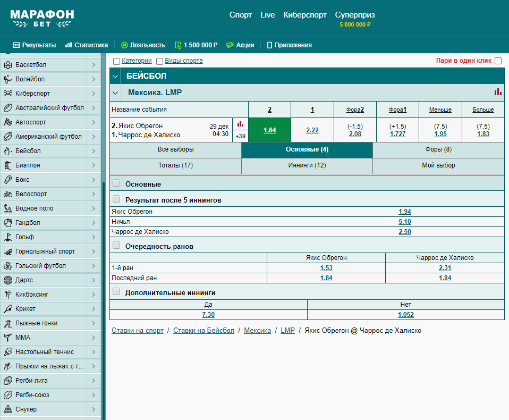Click the Australian football icon
Image resolution: width=509 pixels, height=420 pixels.
[x=8, y=108]
